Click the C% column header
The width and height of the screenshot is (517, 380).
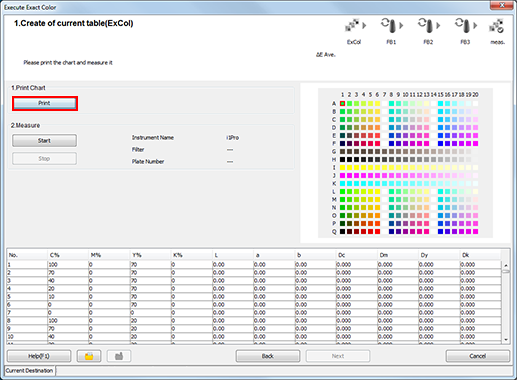(68, 255)
